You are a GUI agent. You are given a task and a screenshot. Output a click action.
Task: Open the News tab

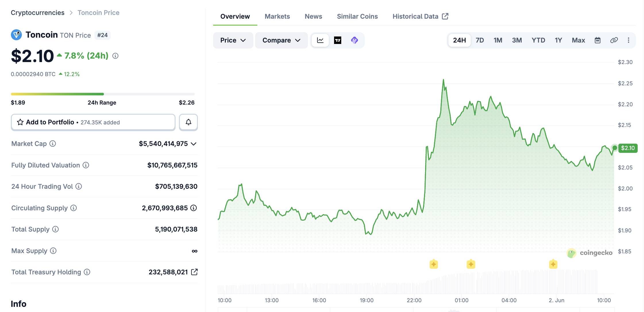point(313,16)
